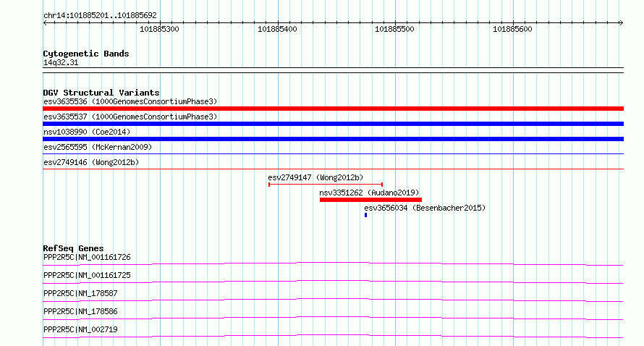Viewport: 644px width, 346px height.
Task: Click the DGV Structural Variants track title
Action: click(x=101, y=93)
